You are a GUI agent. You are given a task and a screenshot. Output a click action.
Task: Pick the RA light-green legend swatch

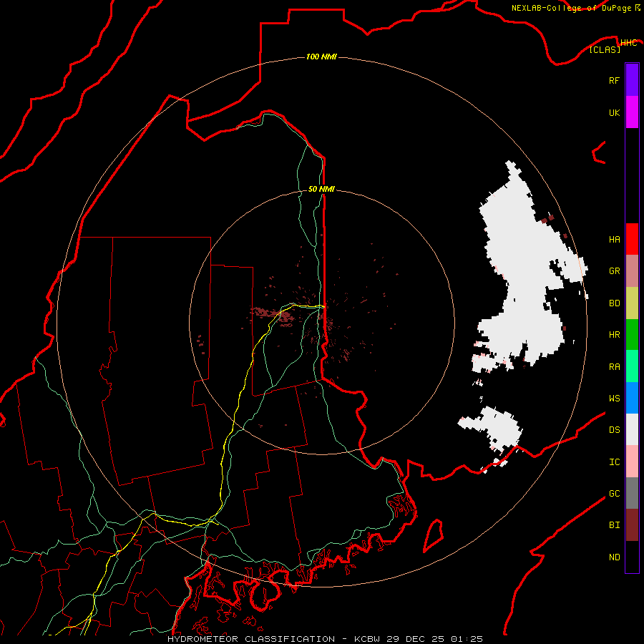[632, 366]
